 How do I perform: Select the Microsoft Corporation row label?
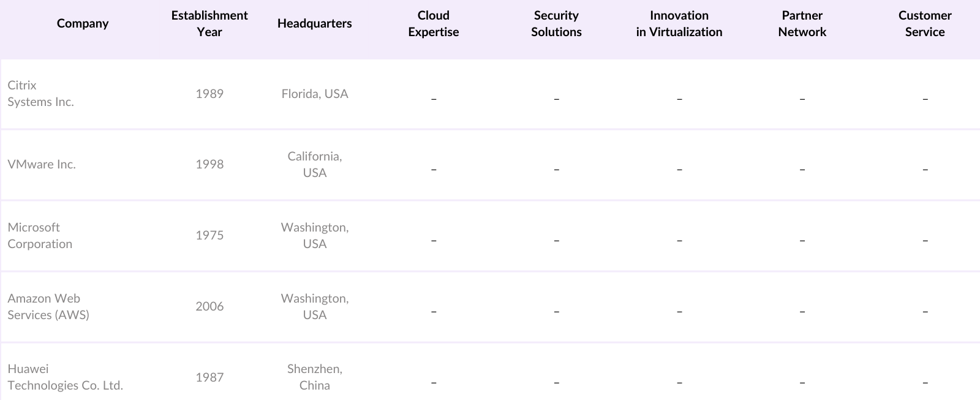pyautogui.click(x=40, y=235)
